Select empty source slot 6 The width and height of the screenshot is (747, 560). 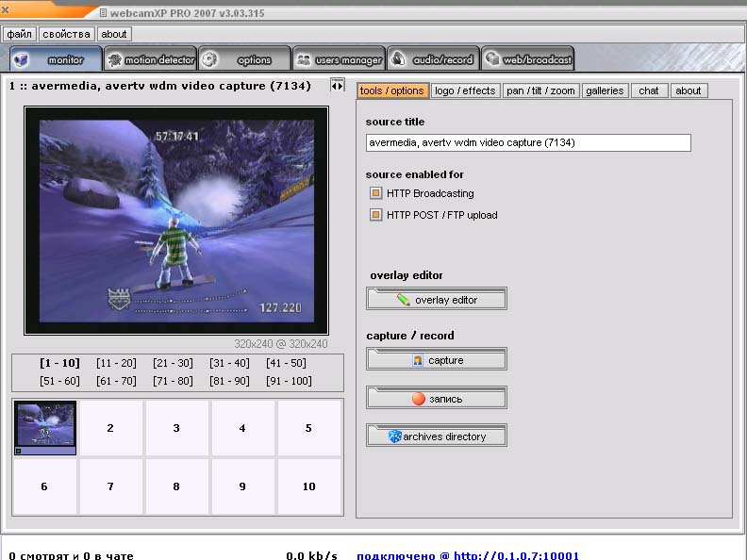point(44,486)
